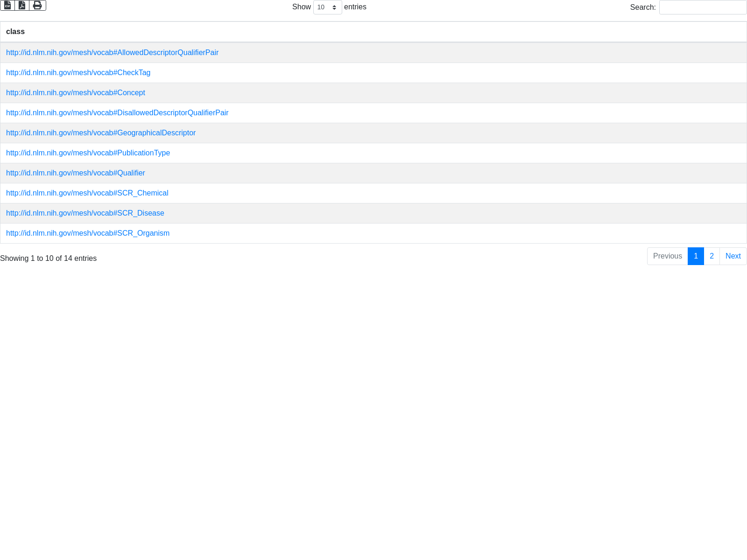The image size is (747, 560).
Task: Follow the Concept vocabulary link
Action: (x=75, y=93)
